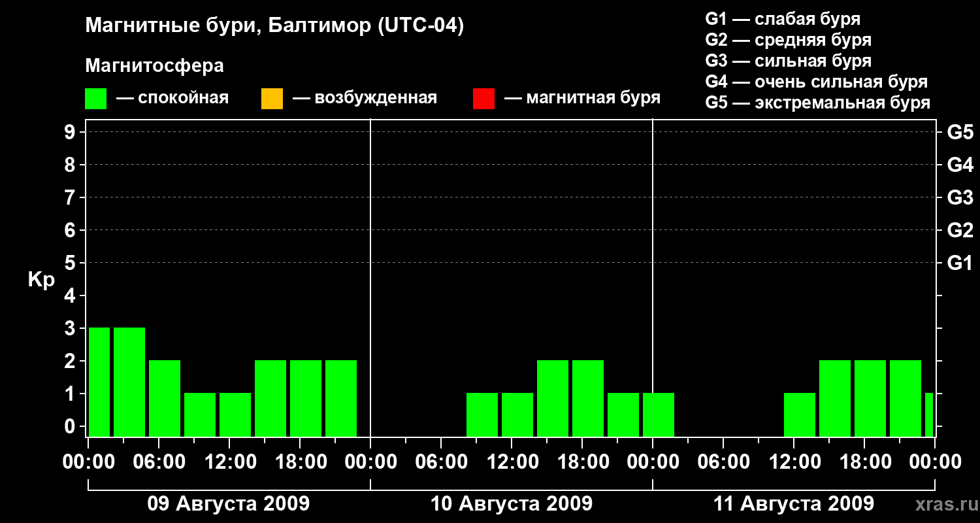This screenshot has width=980, height=523.
Task: Click legend line 'G4 — очень сильная буря'
Action: (817, 82)
